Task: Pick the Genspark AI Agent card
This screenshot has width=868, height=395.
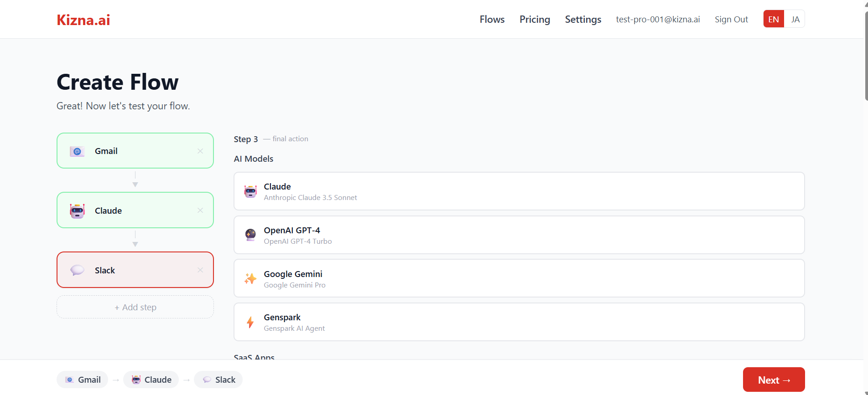Action: point(519,322)
